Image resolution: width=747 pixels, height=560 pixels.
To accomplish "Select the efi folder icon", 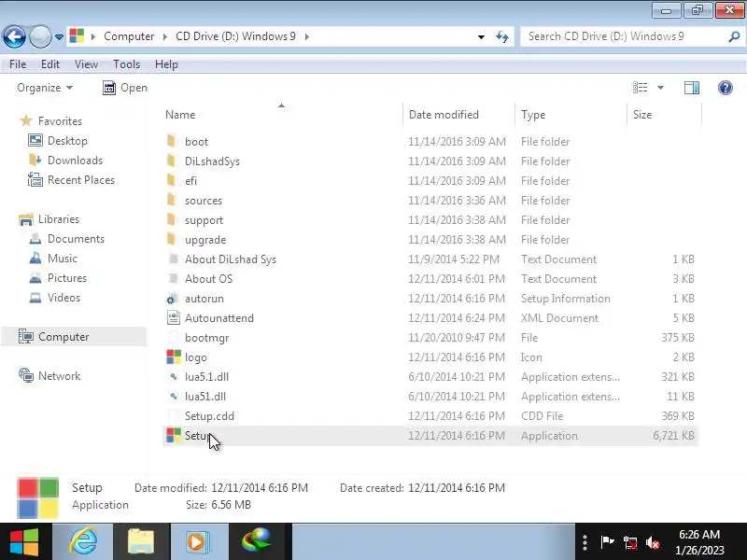I will [x=172, y=180].
